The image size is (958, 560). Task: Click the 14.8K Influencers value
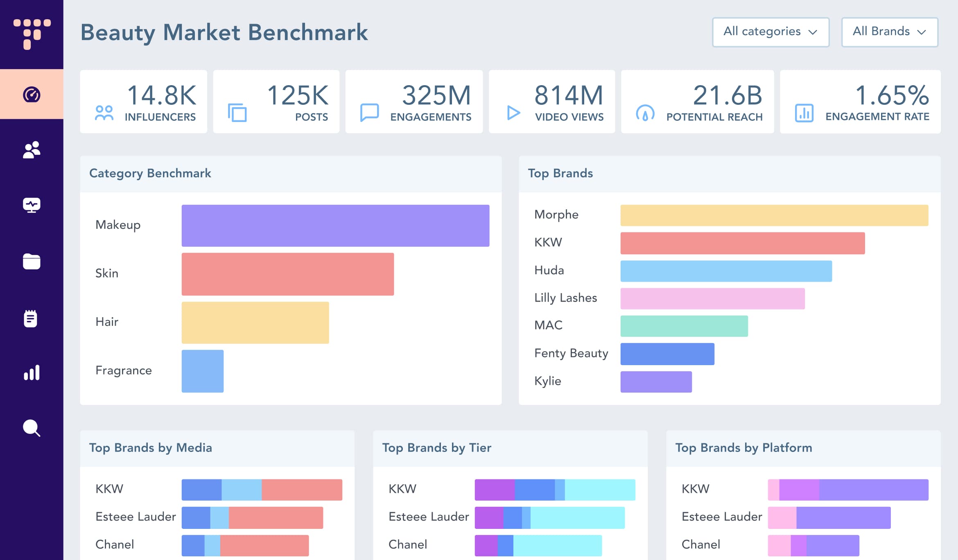click(162, 95)
